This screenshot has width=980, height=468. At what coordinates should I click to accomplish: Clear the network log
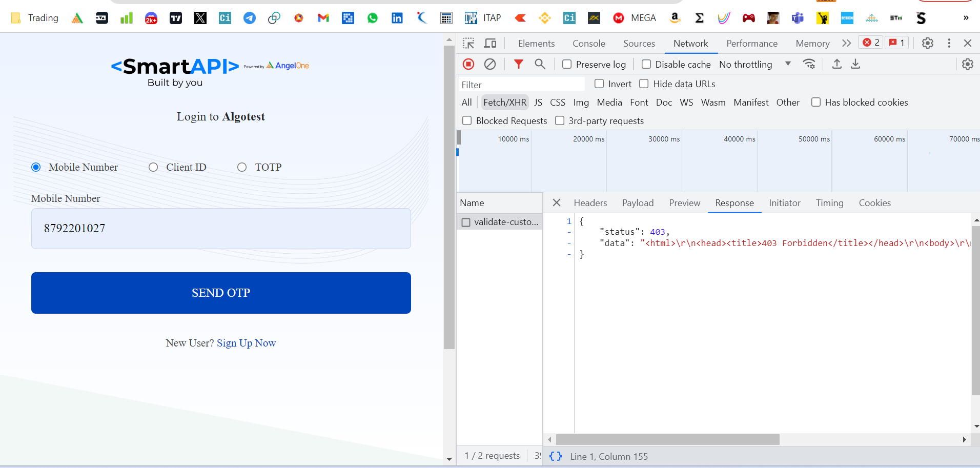click(490, 64)
